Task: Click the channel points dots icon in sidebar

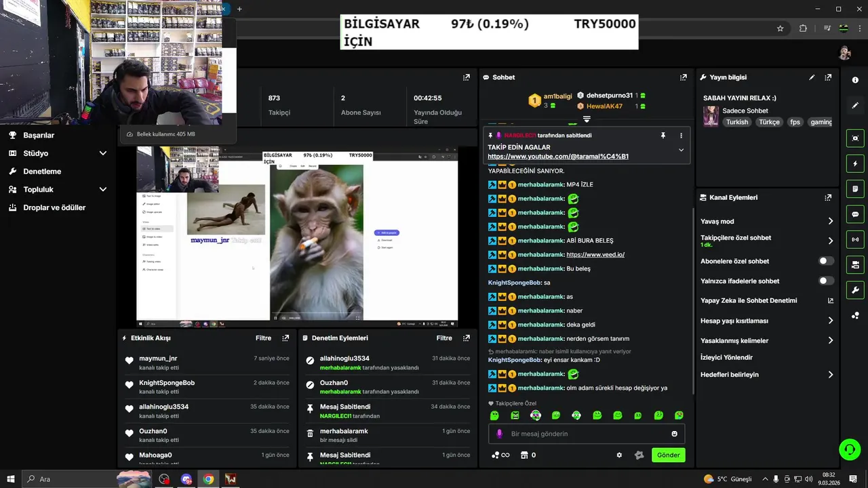Action: pos(855,315)
